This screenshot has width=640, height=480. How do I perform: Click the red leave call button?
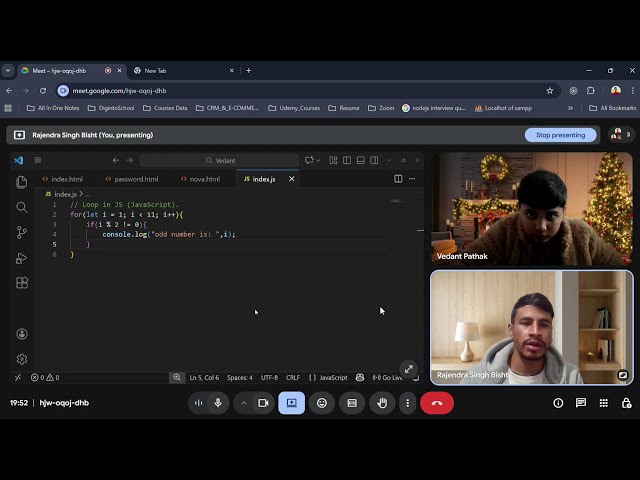click(437, 403)
